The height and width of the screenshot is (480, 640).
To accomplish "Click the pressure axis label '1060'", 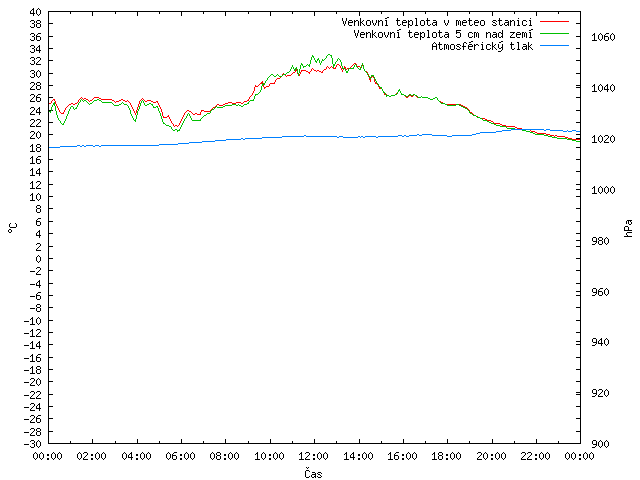I will pos(603,38).
